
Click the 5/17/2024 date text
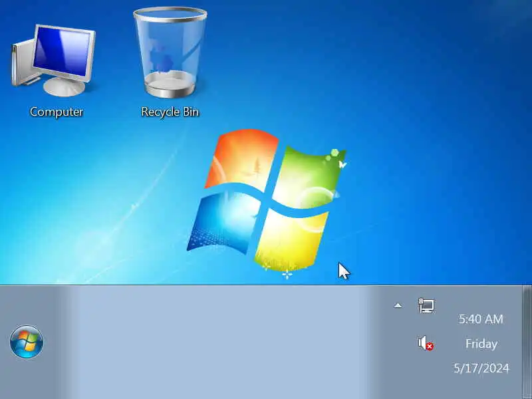481,368
